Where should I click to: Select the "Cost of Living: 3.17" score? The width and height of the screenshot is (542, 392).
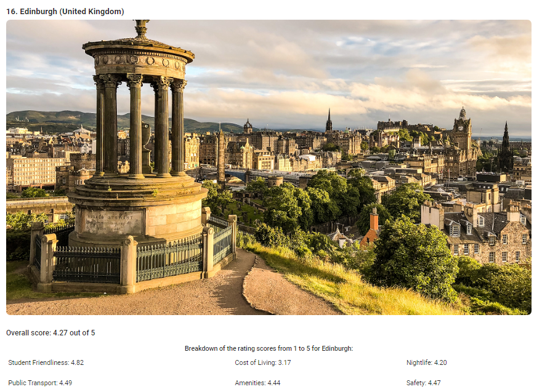263,362
